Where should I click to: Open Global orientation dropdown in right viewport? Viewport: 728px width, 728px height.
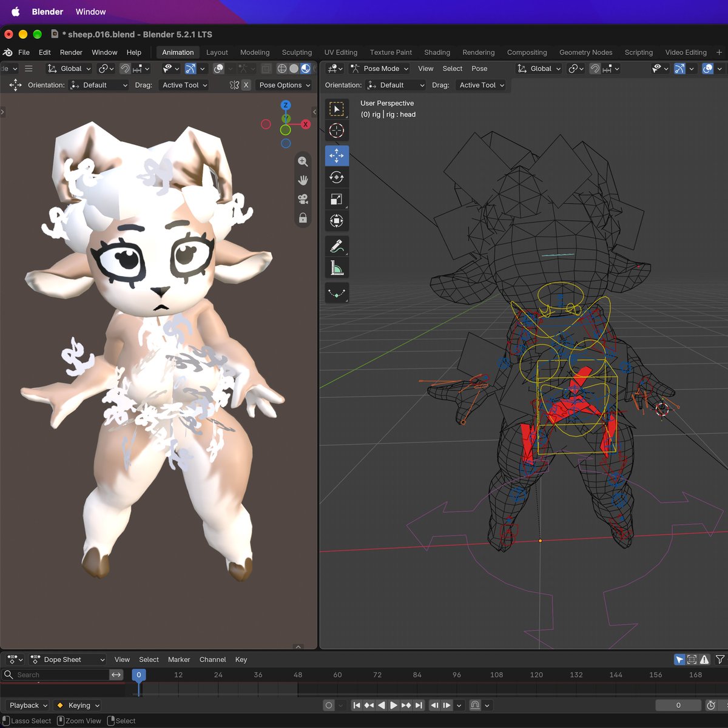[x=538, y=69]
